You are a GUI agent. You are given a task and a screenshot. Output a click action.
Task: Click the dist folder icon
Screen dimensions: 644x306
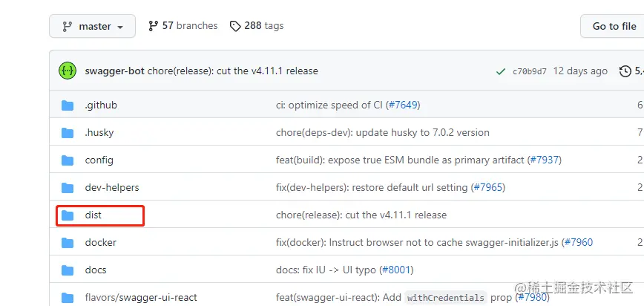click(x=68, y=215)
